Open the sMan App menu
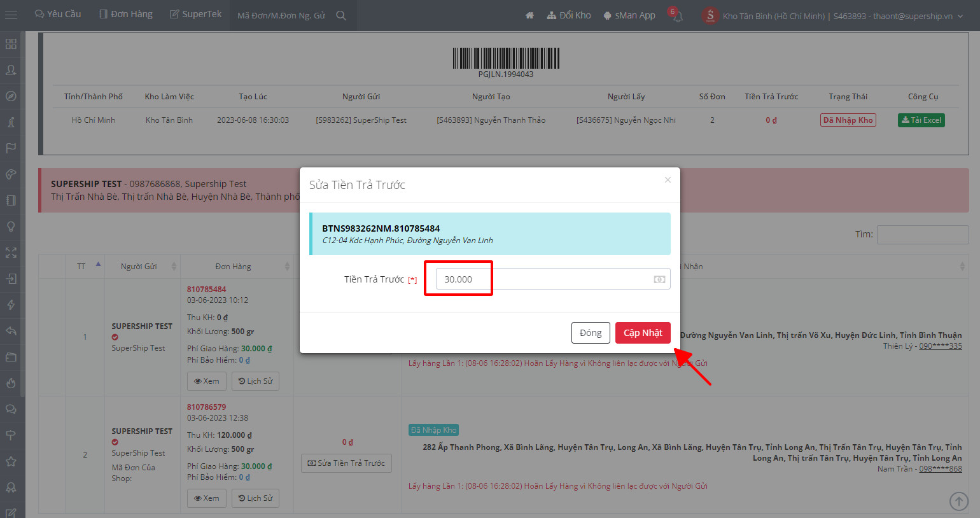 point(629,15)
